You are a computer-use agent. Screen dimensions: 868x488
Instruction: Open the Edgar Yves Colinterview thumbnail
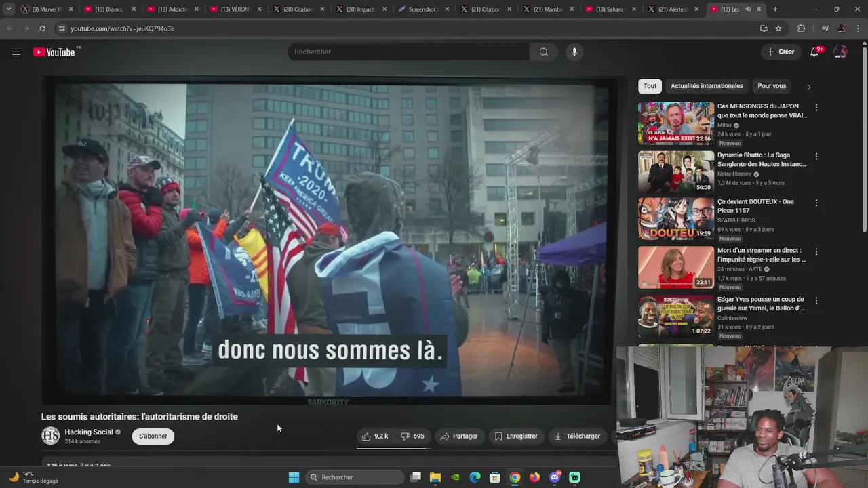675,316
